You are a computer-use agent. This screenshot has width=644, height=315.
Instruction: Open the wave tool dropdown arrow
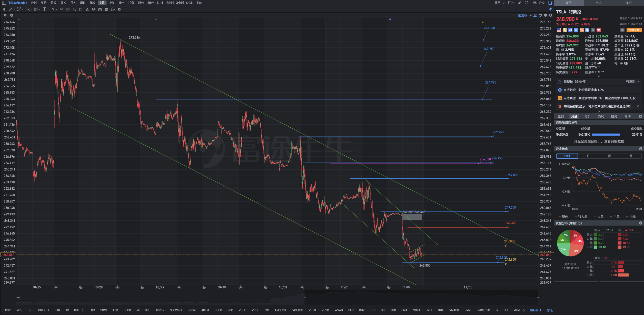[31, 9]
